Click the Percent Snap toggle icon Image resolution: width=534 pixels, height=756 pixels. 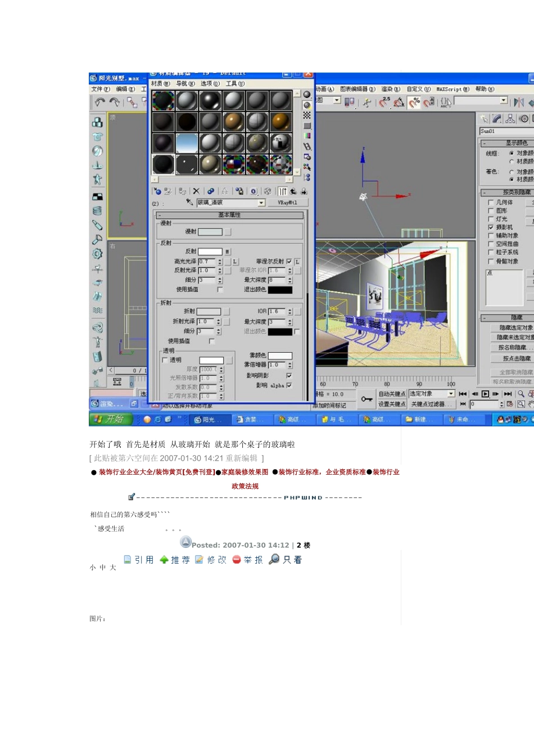[414, 102]
